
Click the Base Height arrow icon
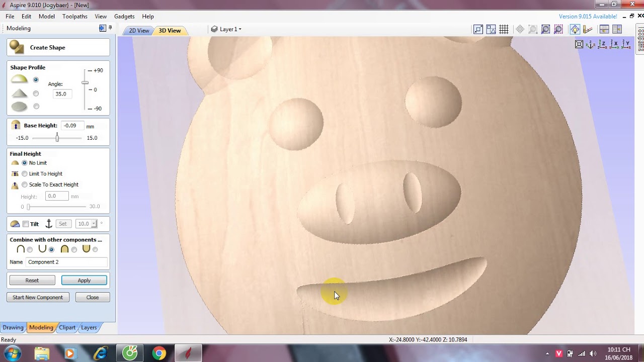coord(16,126)
